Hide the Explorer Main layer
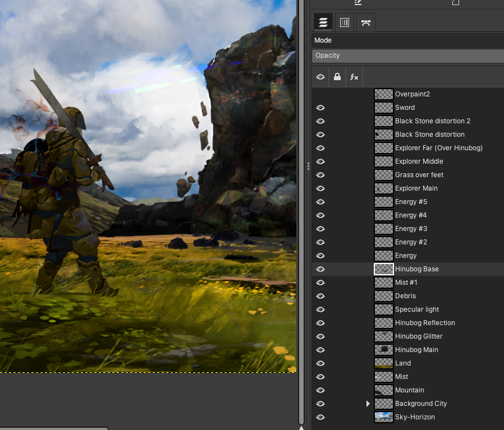Viewport: 504px width, 430px height. pyautogui.click(x=320, y=188)
